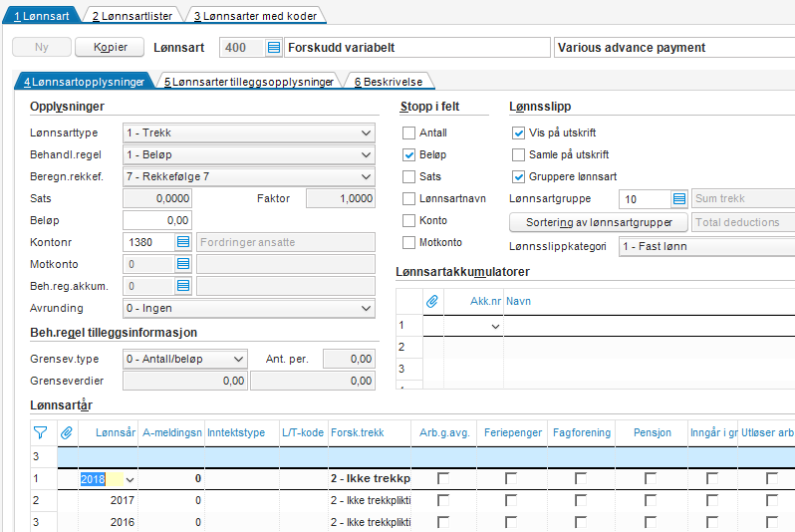Expand Akk.nr dropdown in accumulator row 1
The width and height of the screenshot is (795, 532).
pos(496,326)
